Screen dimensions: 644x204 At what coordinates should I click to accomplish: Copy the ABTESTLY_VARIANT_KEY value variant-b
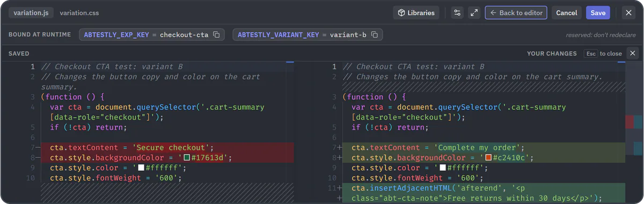375,35
